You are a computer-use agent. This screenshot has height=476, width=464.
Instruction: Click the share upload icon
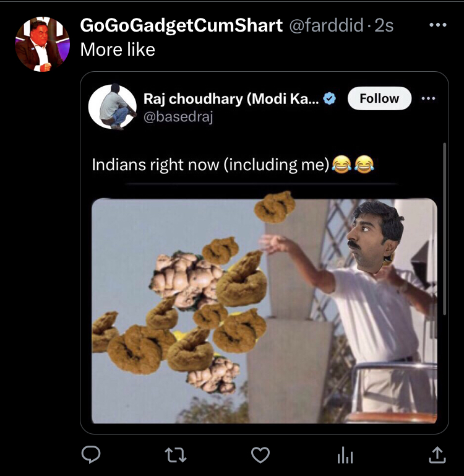tap(437, 454)
